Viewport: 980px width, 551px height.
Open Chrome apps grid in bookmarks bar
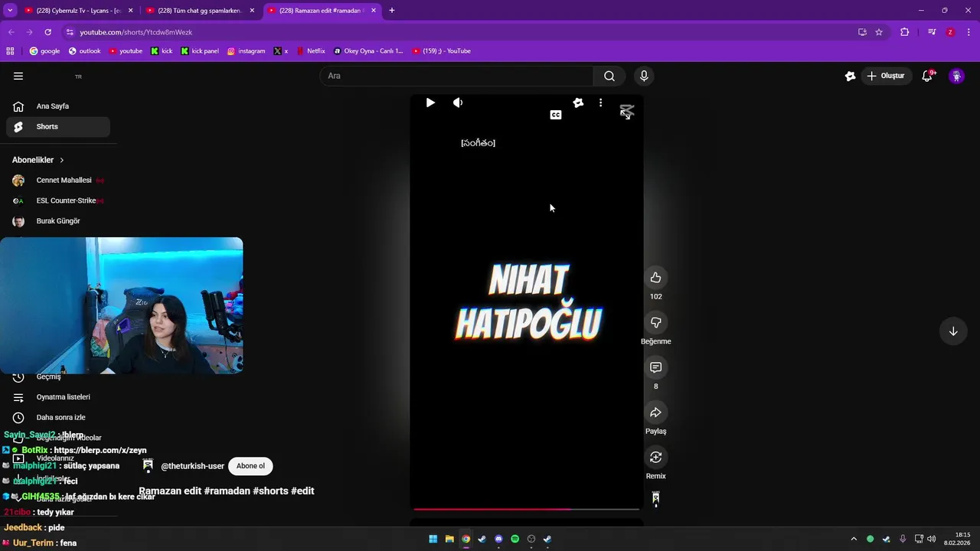coord(10,51)
